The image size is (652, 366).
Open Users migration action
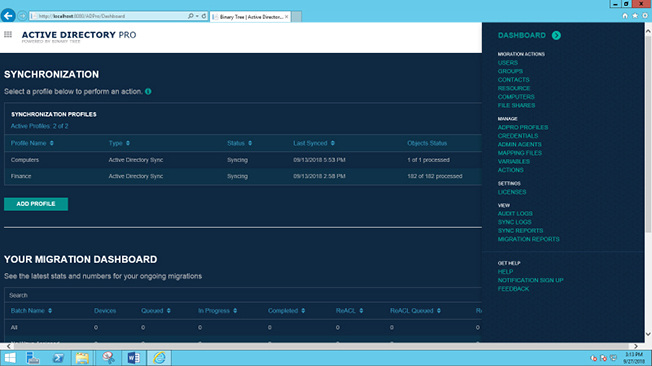pos(508,63)
